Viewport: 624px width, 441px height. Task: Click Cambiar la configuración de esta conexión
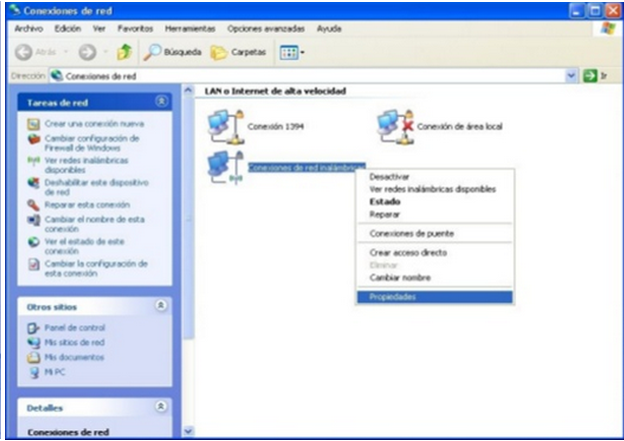click(96, 268)
